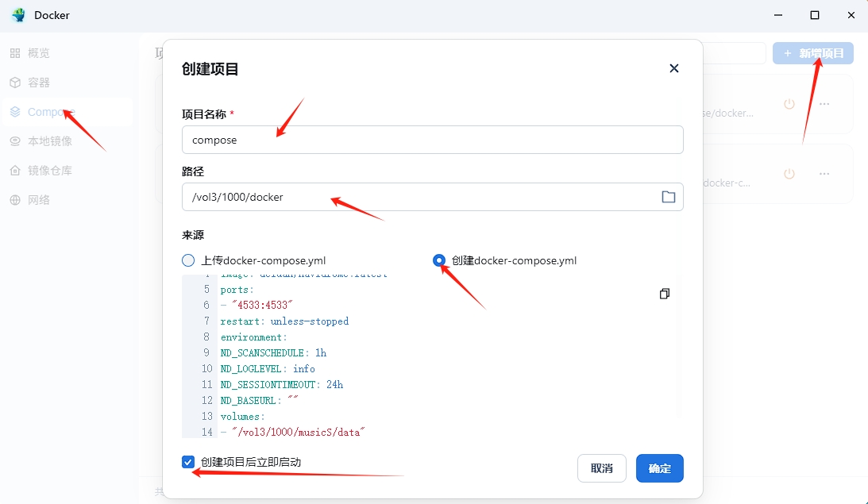Viewport: 868px width, 504px height.
Task: Click the 镜像仓库 house icon
Action: point(15,171)
